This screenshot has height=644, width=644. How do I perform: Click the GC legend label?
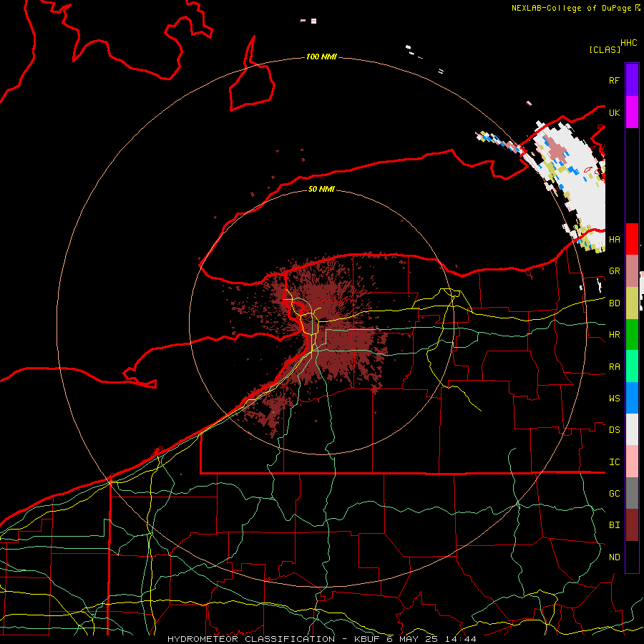(x=614, y=494)
